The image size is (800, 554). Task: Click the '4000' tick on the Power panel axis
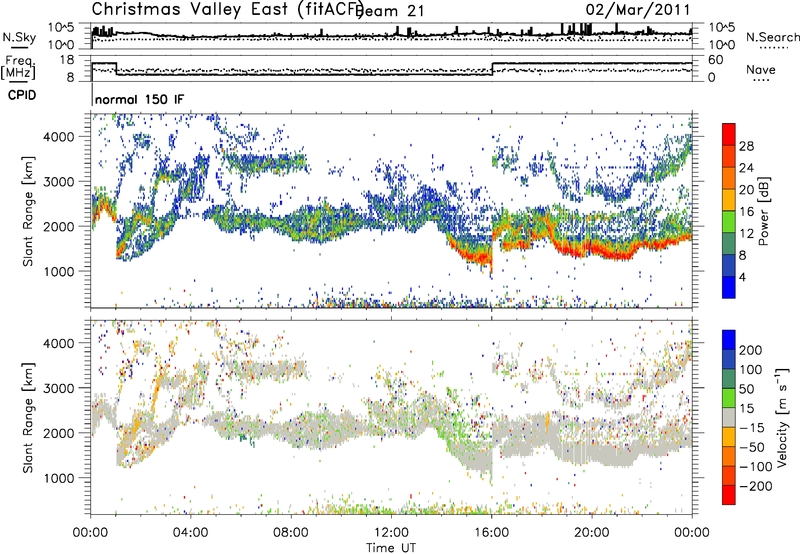[59, 137]
